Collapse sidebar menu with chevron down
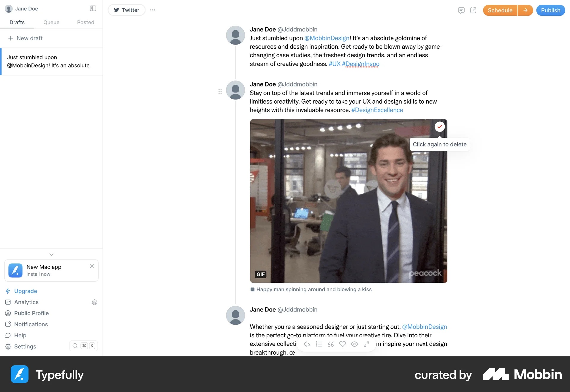This screenshot has height=392, width=570. (x=51, y=255)
